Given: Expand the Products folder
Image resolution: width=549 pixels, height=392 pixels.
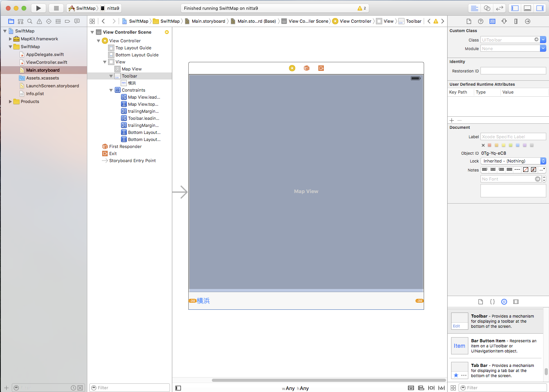Looking at the screenshot, I should click(x=10, y=101).
